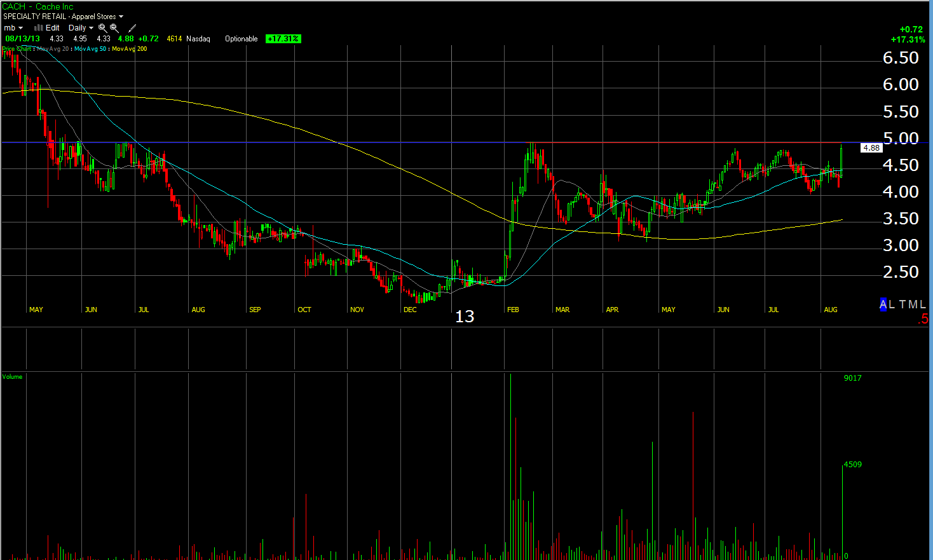Open the Daily timeframe dropdown
933x560 pixels.
point(81,28)
